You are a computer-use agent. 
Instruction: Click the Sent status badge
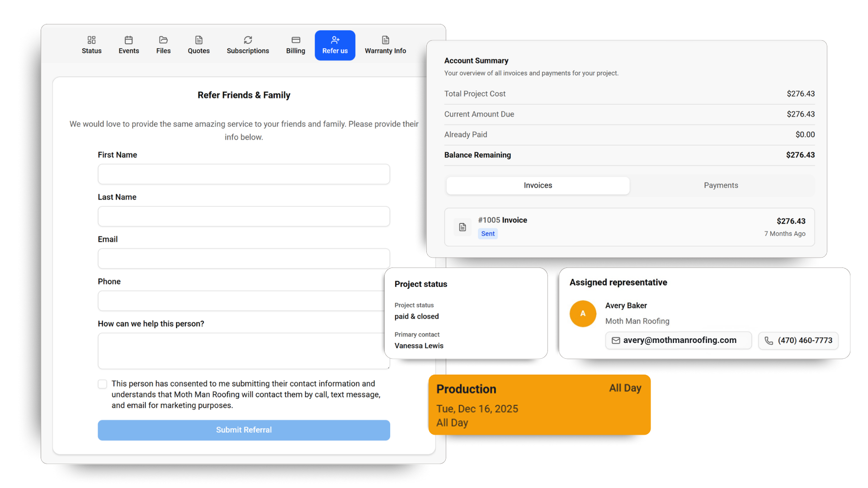pos(488,234)
